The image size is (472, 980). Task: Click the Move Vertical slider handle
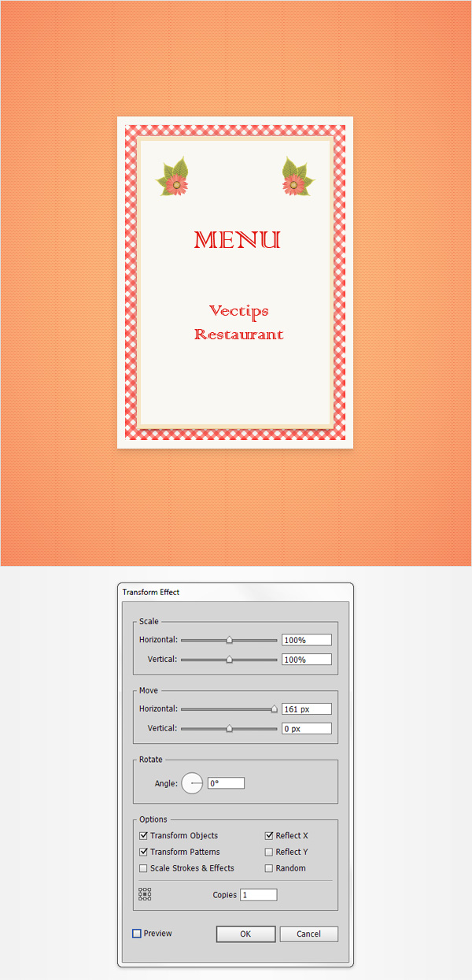[229, 729]
